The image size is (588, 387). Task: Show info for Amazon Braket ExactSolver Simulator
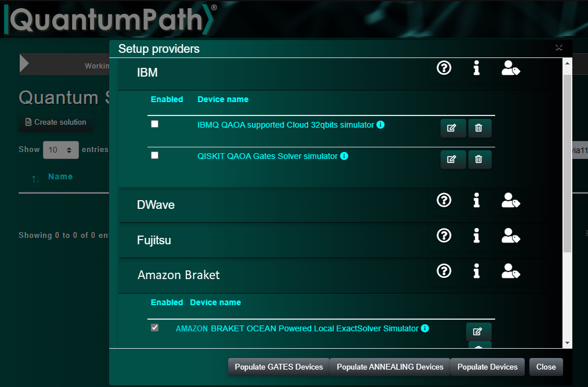pyautogui.click(x=424, y=328)
